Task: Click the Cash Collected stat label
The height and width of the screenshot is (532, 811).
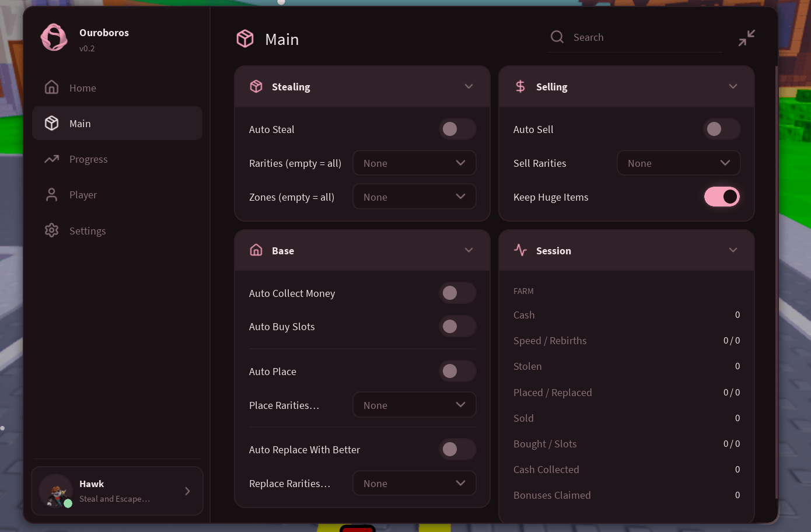Action: 546,470
